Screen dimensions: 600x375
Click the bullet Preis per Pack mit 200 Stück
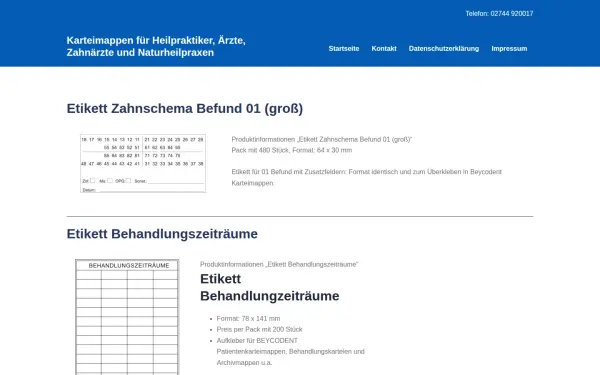(259, 329)
